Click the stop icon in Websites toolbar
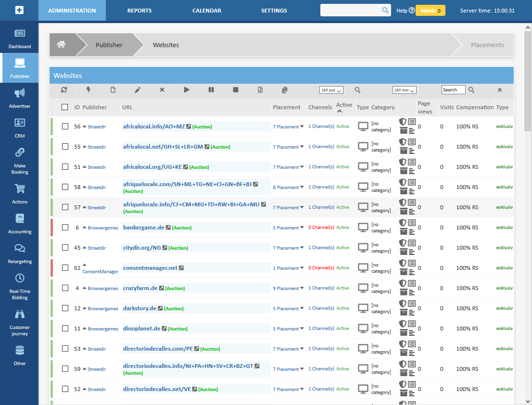Screen dimensions: 532x405 click(x=236, y=90)
